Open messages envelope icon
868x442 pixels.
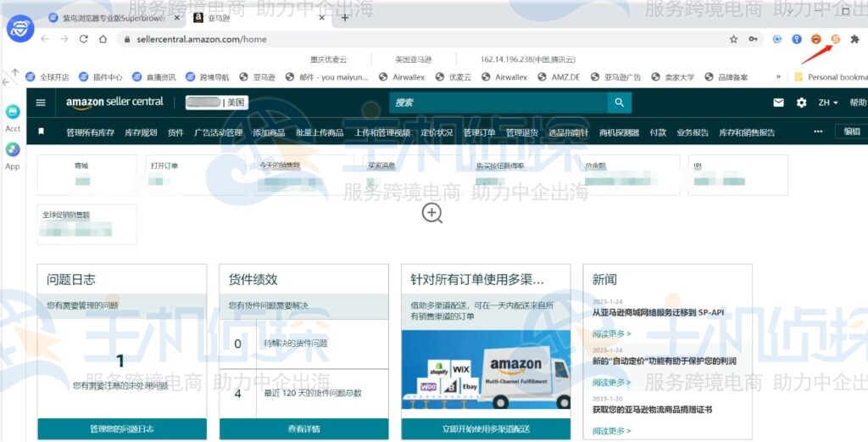tap(778, 103)
